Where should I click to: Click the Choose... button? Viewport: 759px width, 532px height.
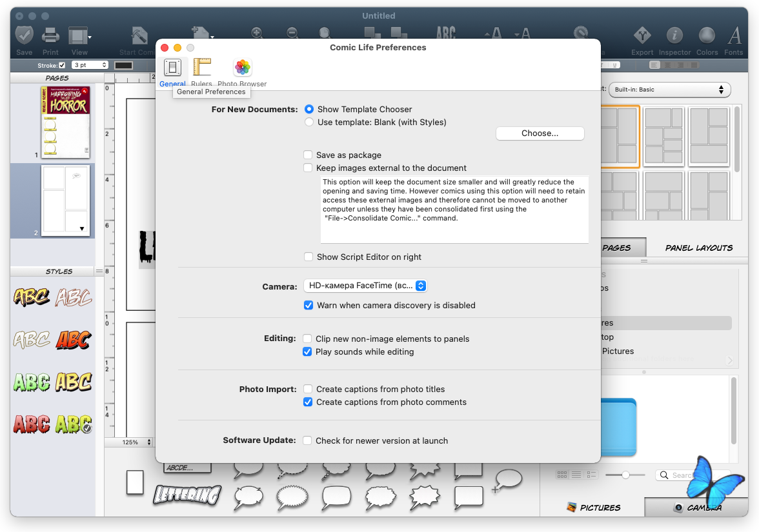coord(540,133)
